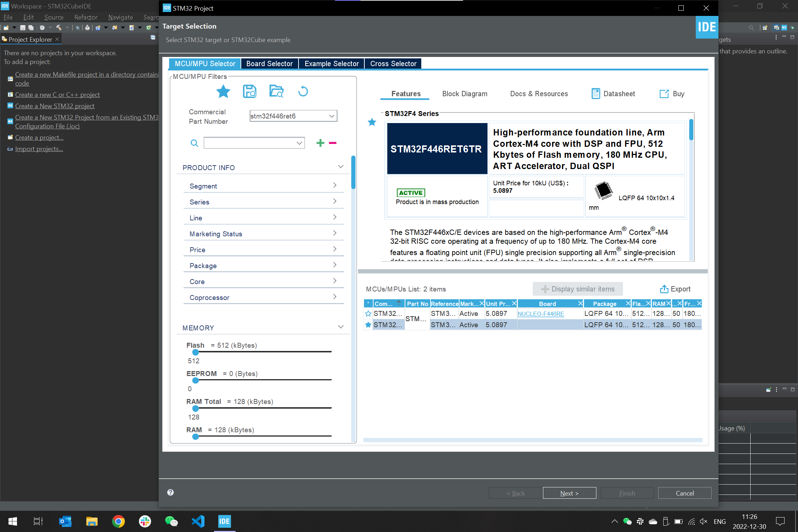Click the save search filters icon

coord(250,92)
